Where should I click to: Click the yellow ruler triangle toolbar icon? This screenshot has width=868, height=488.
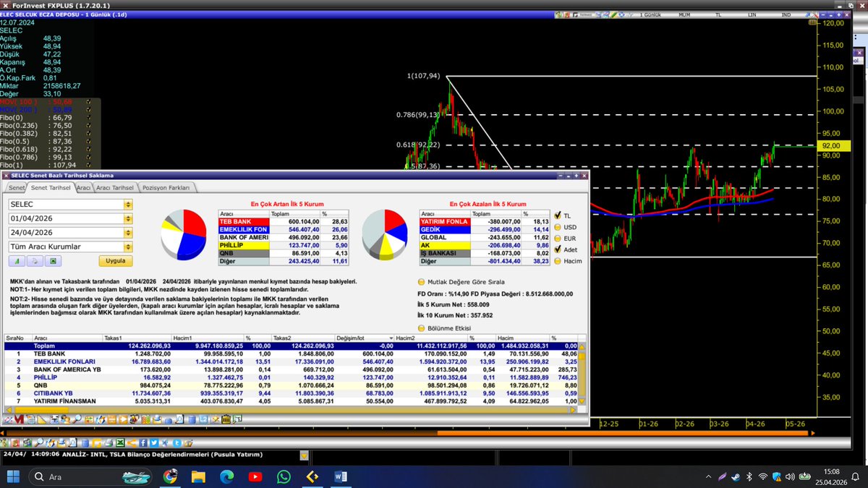click(x=42, y=419)
